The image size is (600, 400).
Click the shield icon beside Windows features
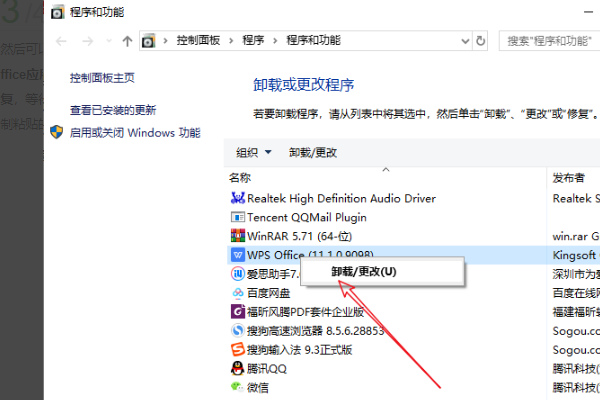coord(57,132)
